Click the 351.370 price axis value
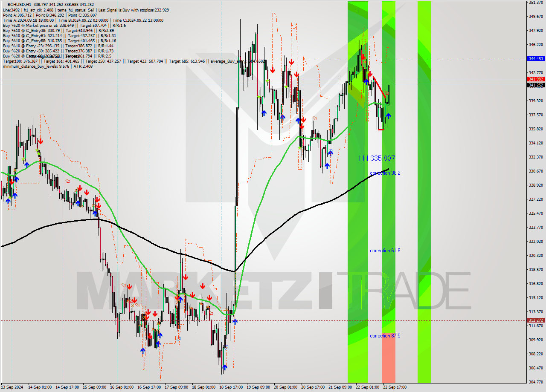 tap(536, 3)
